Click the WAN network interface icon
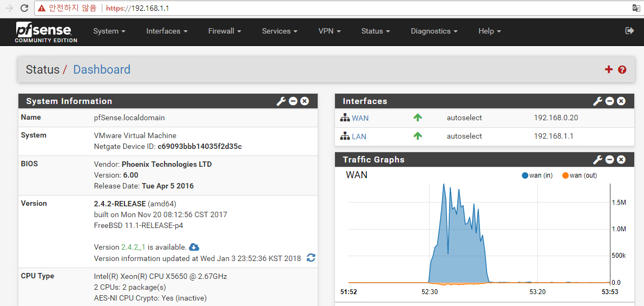This screenshot has width=644, height=306. (345, 118)
